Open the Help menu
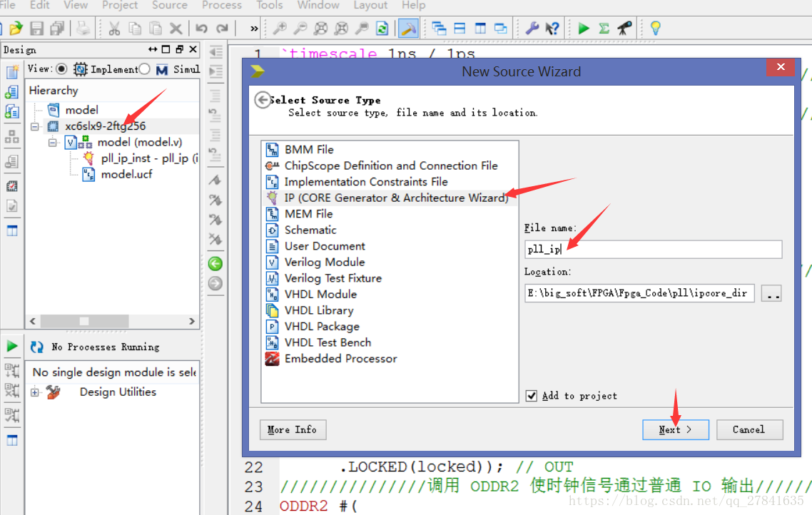The height and width of the screenshot is (515, 812). click(x=413, y=5)
